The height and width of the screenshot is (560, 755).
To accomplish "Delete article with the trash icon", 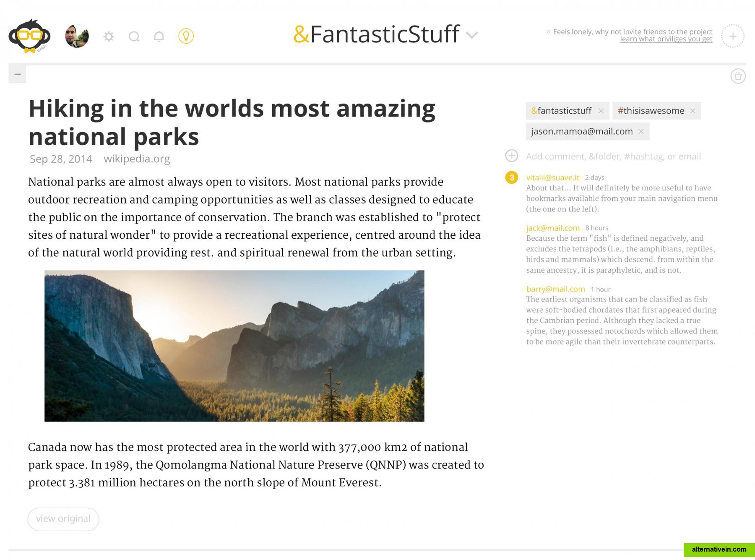I will [x=738, y=76].
